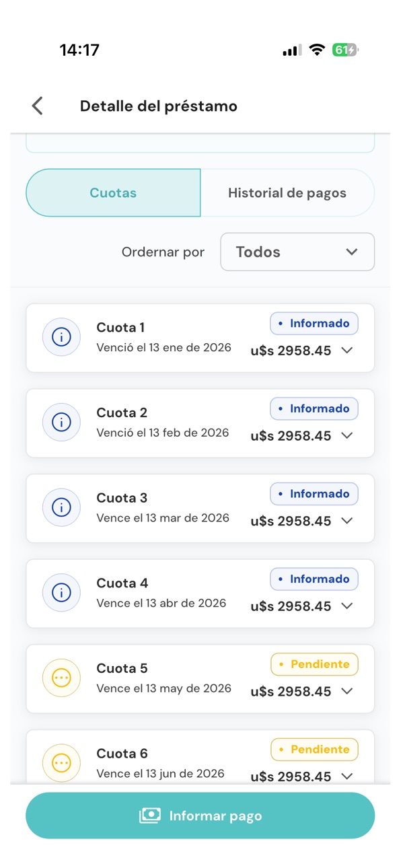The image size is (401, 868).
Task: Tap the battery indicator in the status bar
Action: pyautogui.click(x=345, y=50)
